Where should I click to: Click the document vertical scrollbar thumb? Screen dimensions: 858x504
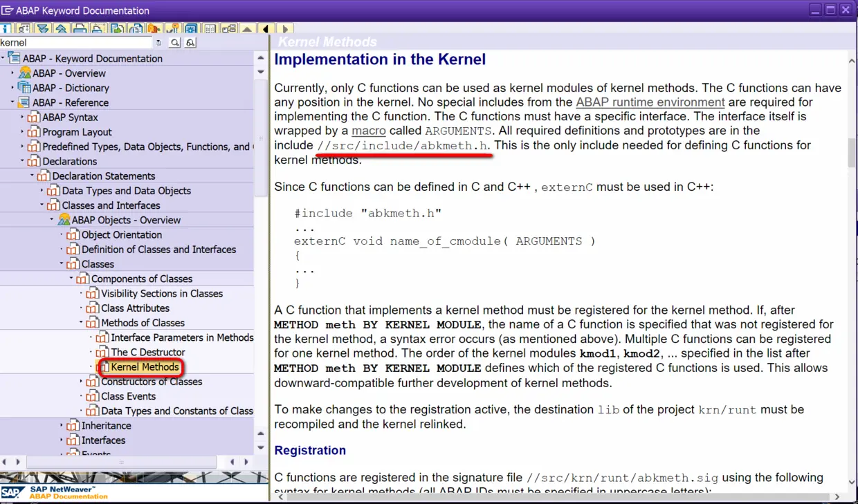(852, 153)
